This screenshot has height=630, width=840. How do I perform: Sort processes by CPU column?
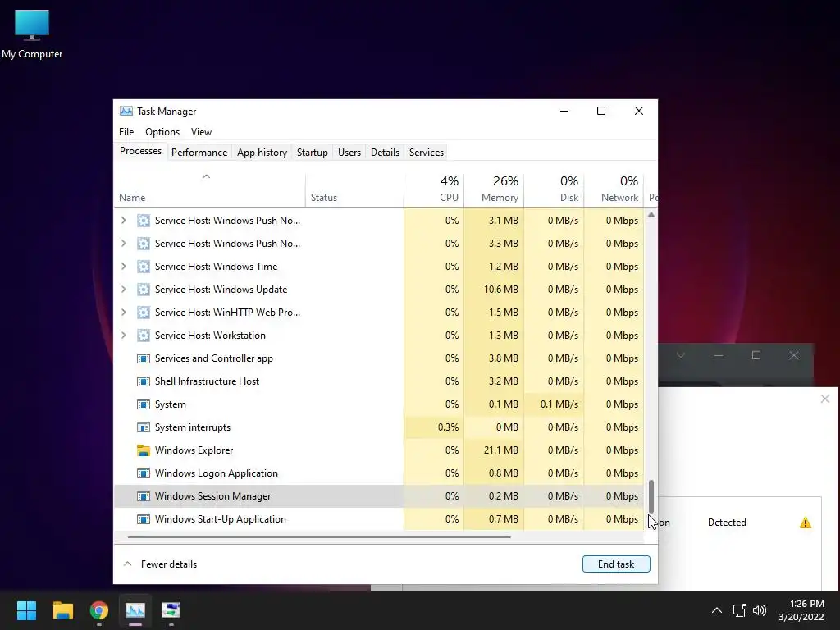click(434, 189)
